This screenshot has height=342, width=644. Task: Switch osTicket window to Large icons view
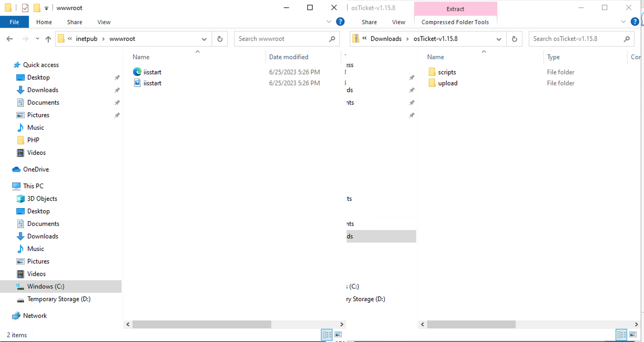pos(633,334)
